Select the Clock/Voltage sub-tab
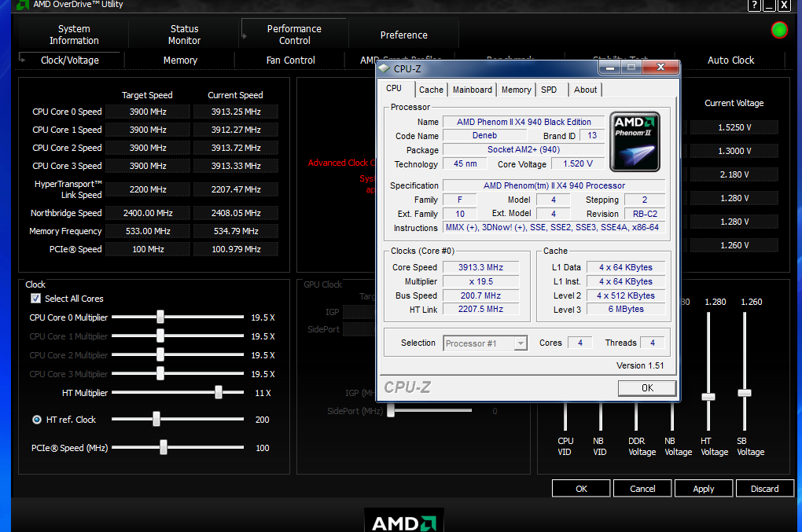Viewport: 802px width, 532px height. [70, 60]
